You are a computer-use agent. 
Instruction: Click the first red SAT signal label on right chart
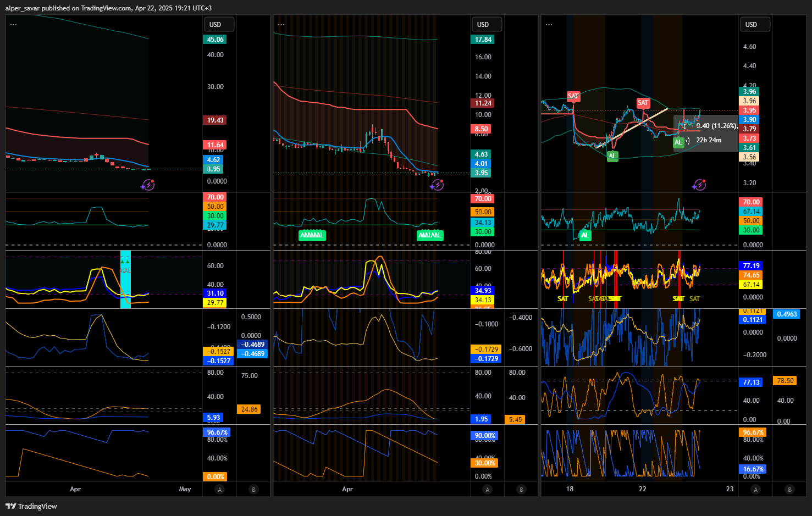click(573, 96)
